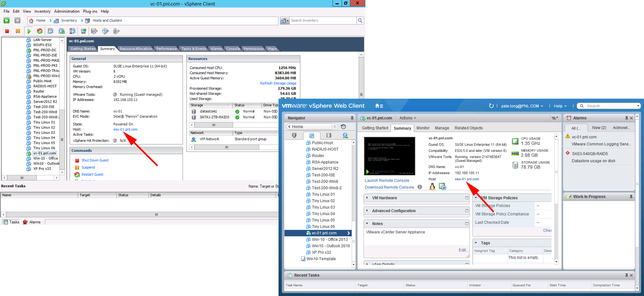Click the Reset VM toolbar icon
644x296 pixels.
pos(40,31)
